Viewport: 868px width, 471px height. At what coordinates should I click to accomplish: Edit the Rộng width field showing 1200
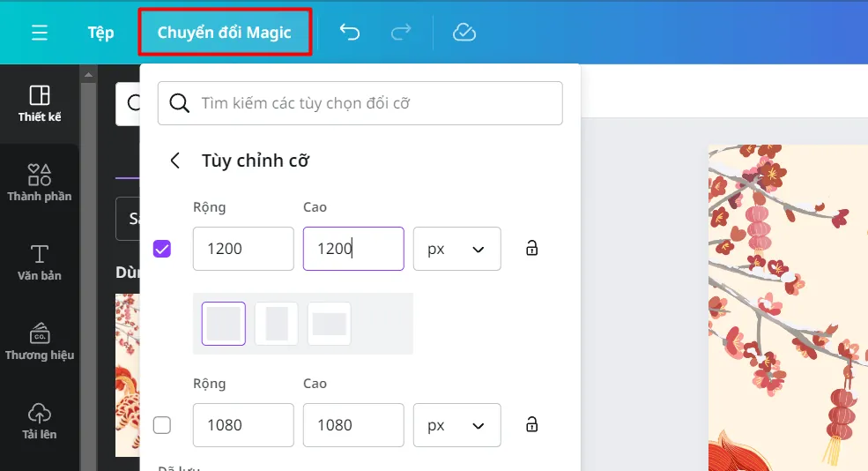[243, 248]
